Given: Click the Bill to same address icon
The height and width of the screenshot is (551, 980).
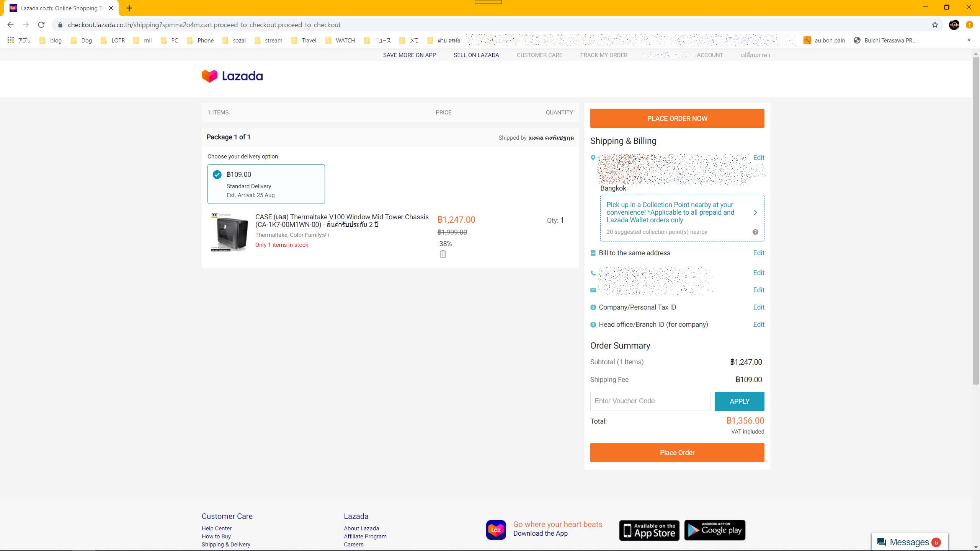Looking at the screenshot, I should pyautogui.click(x=593, y=253).
